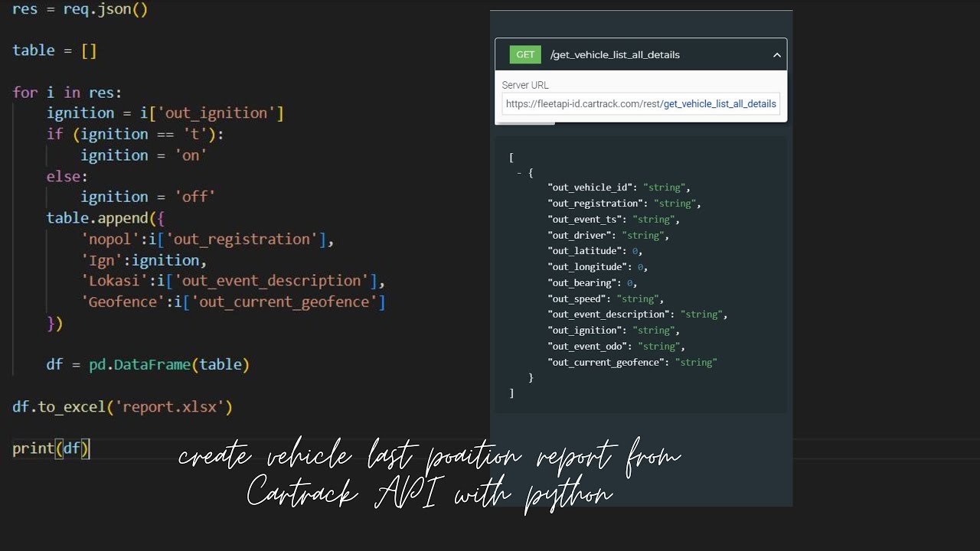Click the print(df) code line
980x551 pixels.
tap(51, 448)
